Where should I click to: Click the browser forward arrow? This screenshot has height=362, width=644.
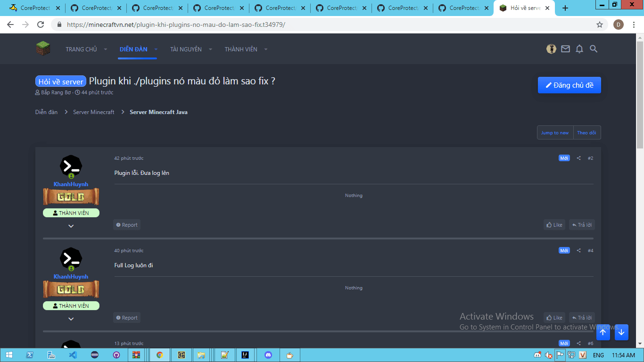[x=25, y=25]
